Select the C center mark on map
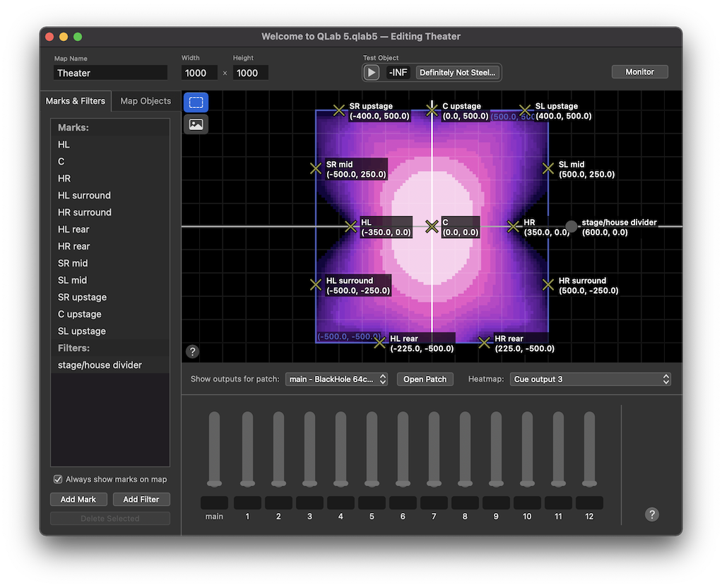This screenshot has height=588, width=722. click(x=432, y=227)
